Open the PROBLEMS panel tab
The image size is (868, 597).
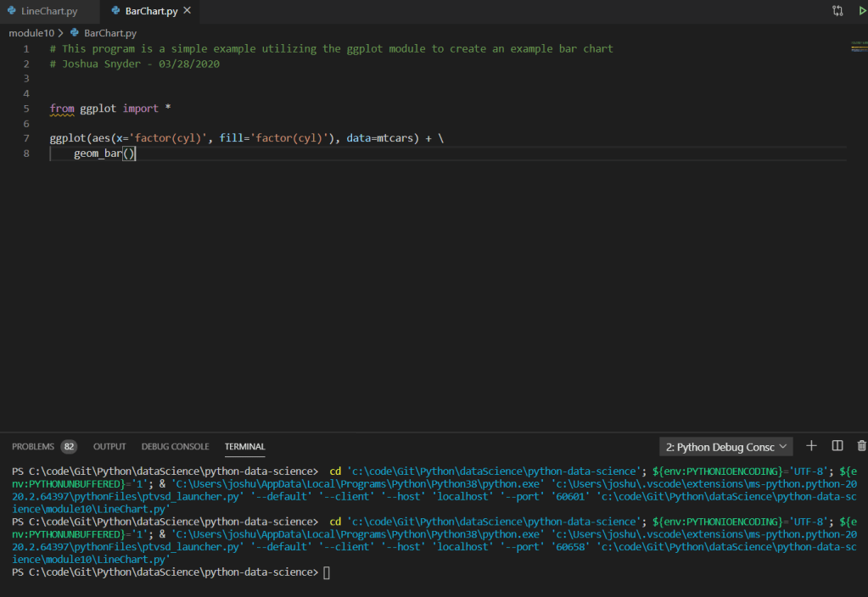click(33, 447)
